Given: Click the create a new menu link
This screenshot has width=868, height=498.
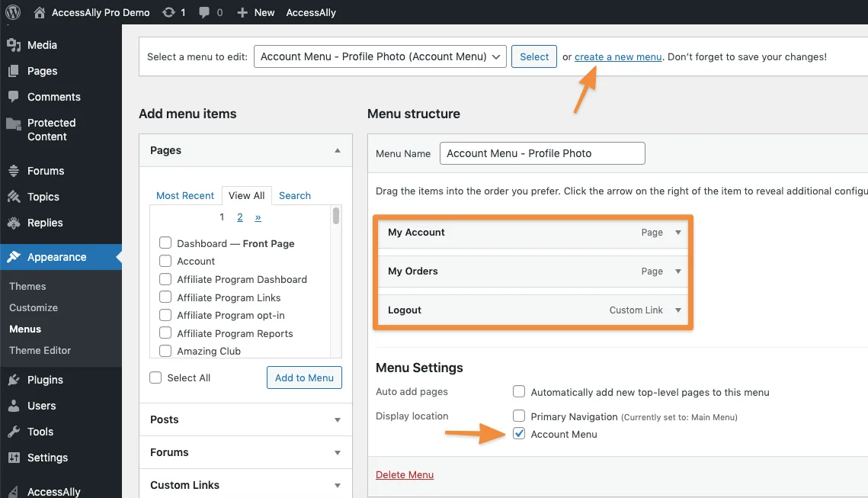Looking at the screenshot, I should coord(617,56).
